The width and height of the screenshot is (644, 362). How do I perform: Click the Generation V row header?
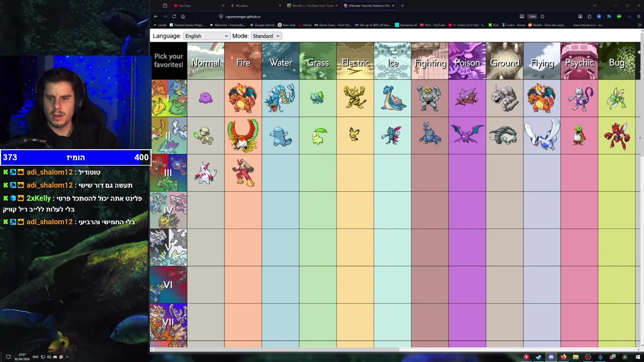pos(169,247)
